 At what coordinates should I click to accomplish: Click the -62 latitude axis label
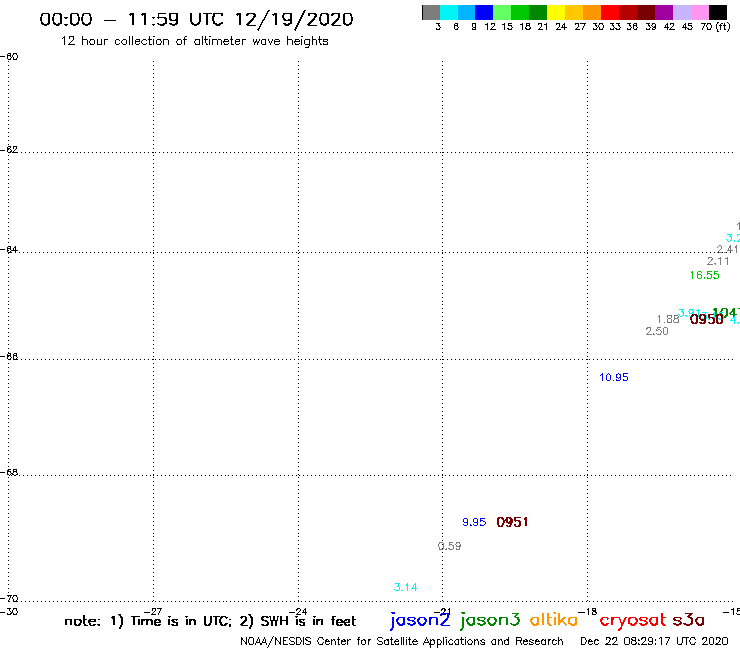point(9,150)
